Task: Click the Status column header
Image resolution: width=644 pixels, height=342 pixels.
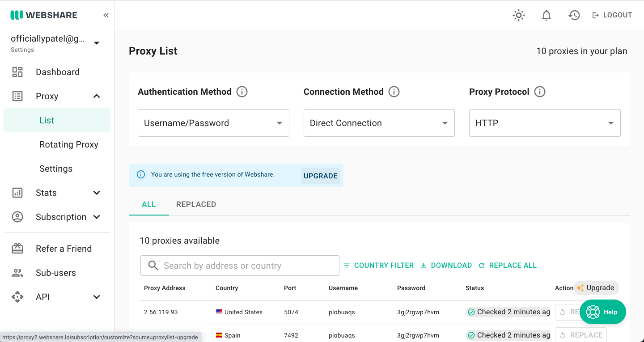Action: [x=475, y=288]
